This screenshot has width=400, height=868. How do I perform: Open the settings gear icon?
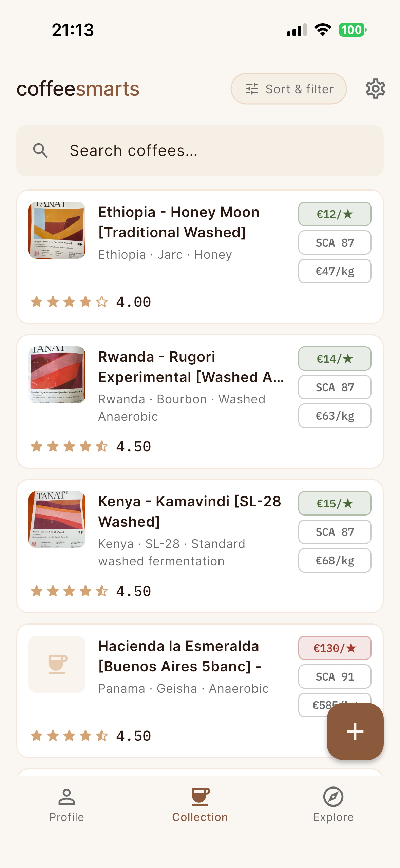(x=375, y=89)
